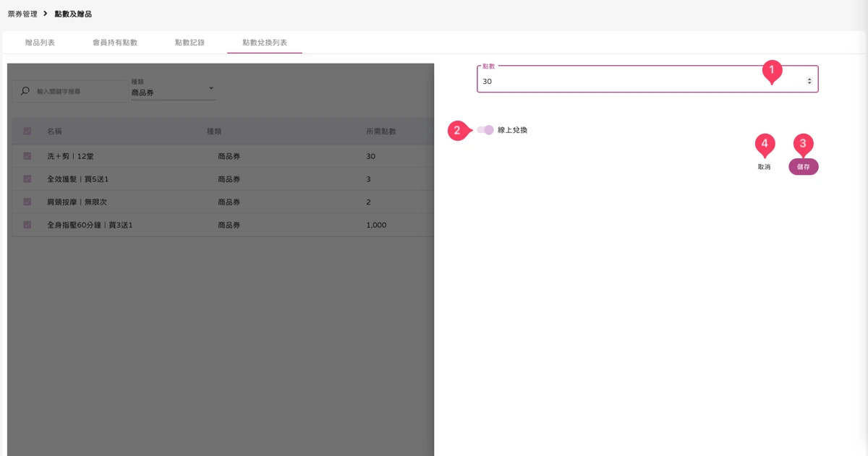Click the 票券管理 breadcrumb
This screenshot has height=456, width=868.
pos(22,14)
